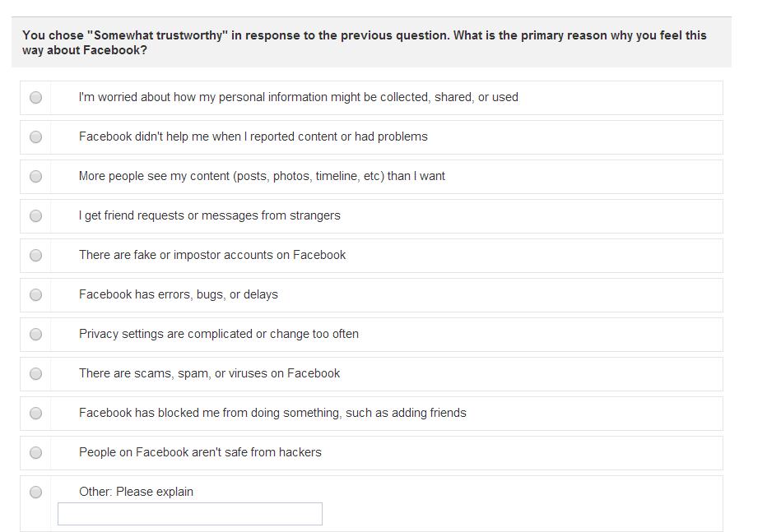
Task: Click the label text about personal information worries
Action: [x=298, y=97]
